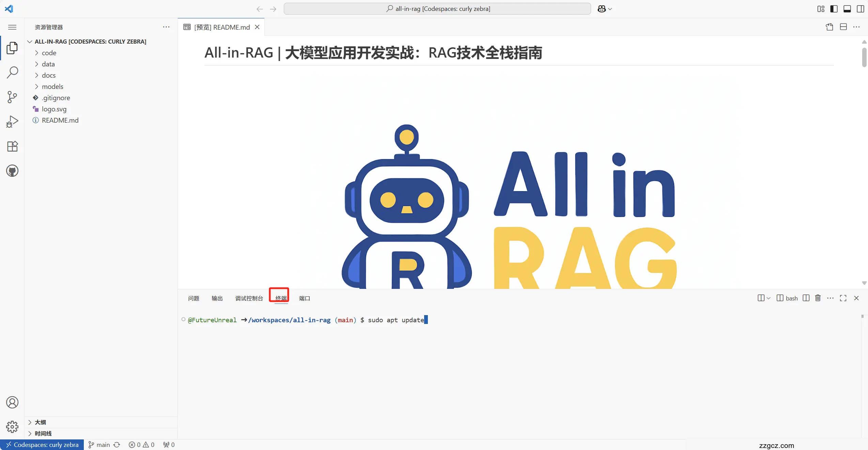Image resolution: width=868 pixels, height=450 pixels.
Task: Select README.md in the explorer
Action: pos(60,120)
